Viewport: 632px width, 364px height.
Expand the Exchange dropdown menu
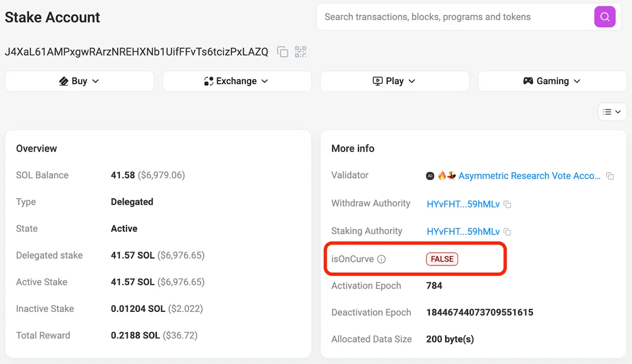coord(236,81)
